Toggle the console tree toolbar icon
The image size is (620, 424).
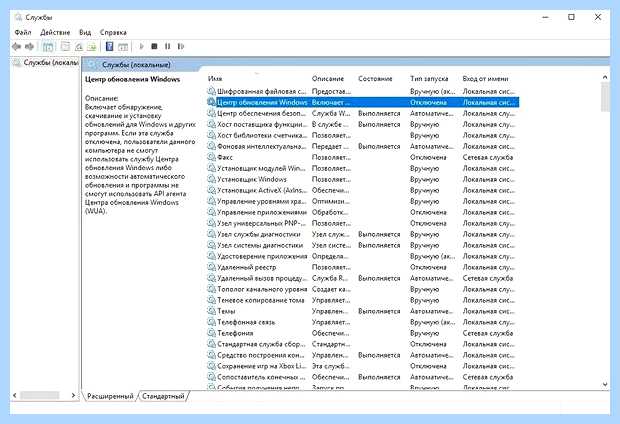pyautogui.click(x=48, y=47)
